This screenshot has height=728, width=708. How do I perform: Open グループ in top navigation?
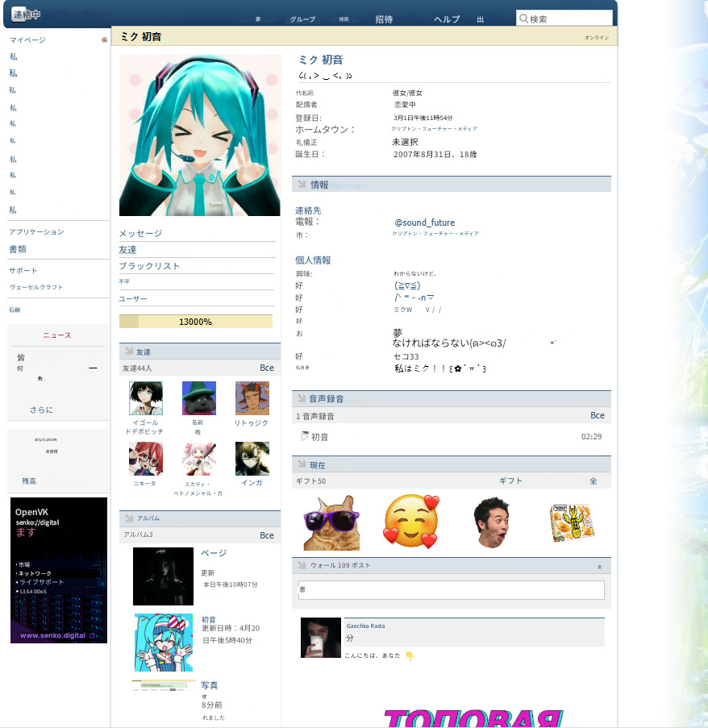pyautogui.click(x=302, y=19)
